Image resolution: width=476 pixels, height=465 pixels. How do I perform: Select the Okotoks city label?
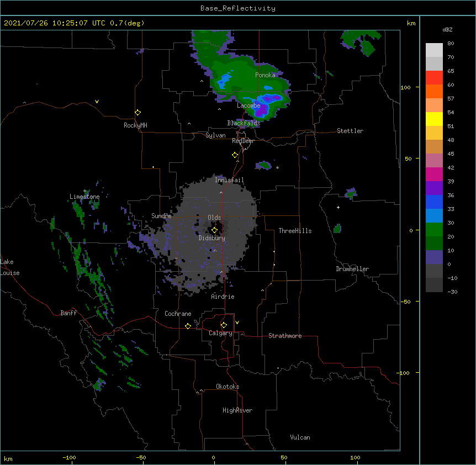pyautogui.click(x=228, y=387)
